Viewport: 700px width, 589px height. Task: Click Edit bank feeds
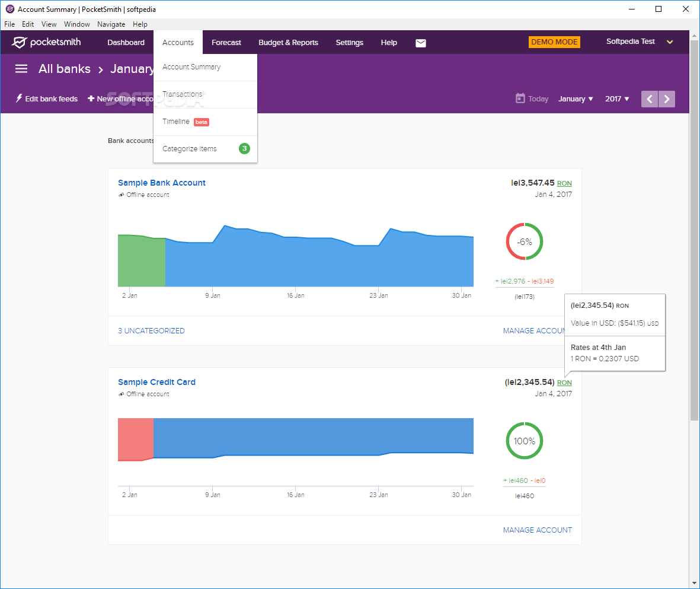pyautogui.click(x=47, y=99)
